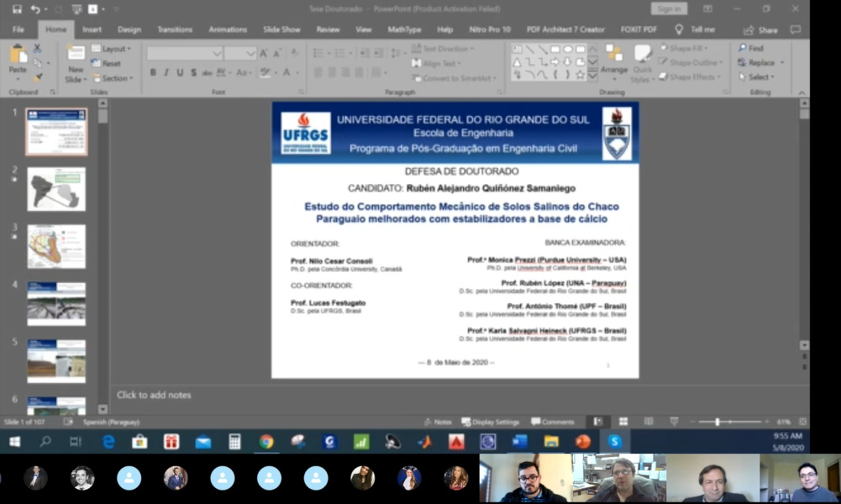Image resolution: width=841 pixels, height=504 pixels.
Task: Open Shape Effects dropdown
Action: click(x=691, y=77)
